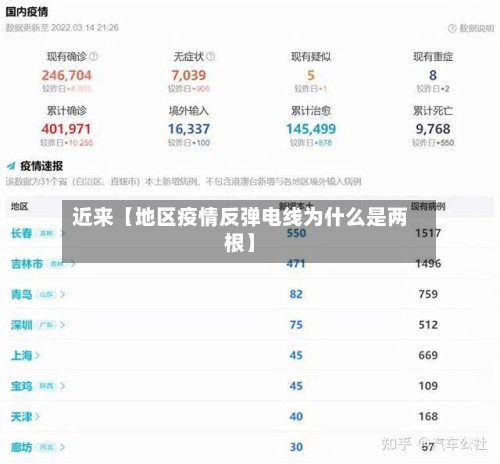Select the 累计死亡 count 9,768
The height and width of the screenshot is (464, 500).
coord(433,129)
